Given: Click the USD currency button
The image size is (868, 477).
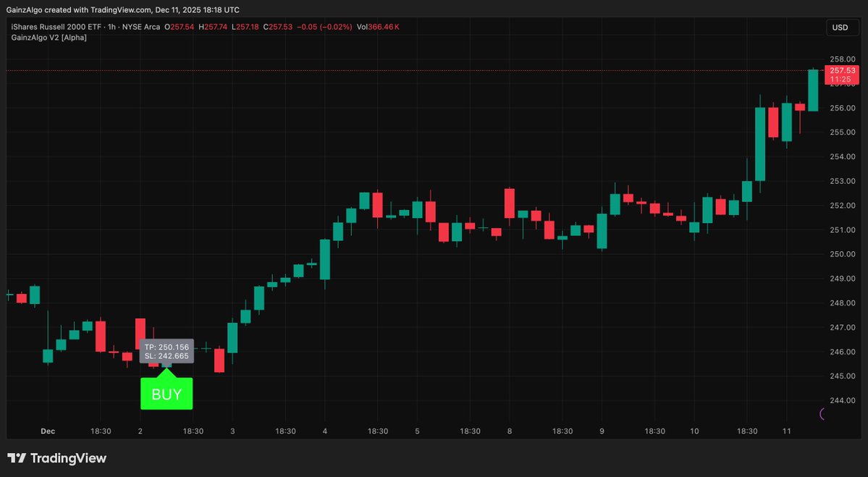Looking at the screenshot, I should pos(840,27).
